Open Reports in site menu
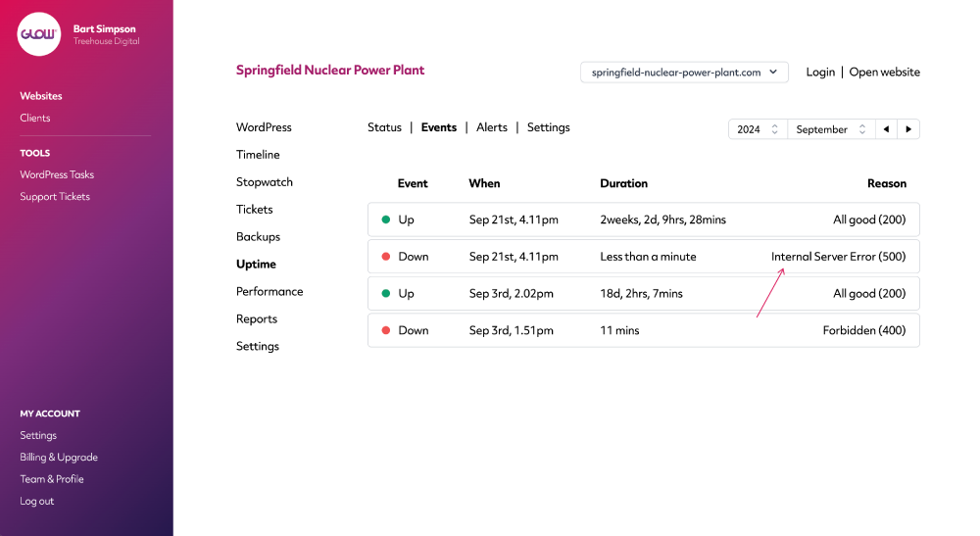This screenshot has width=980, height=536. pyautogui.click(x=257, y=318)
